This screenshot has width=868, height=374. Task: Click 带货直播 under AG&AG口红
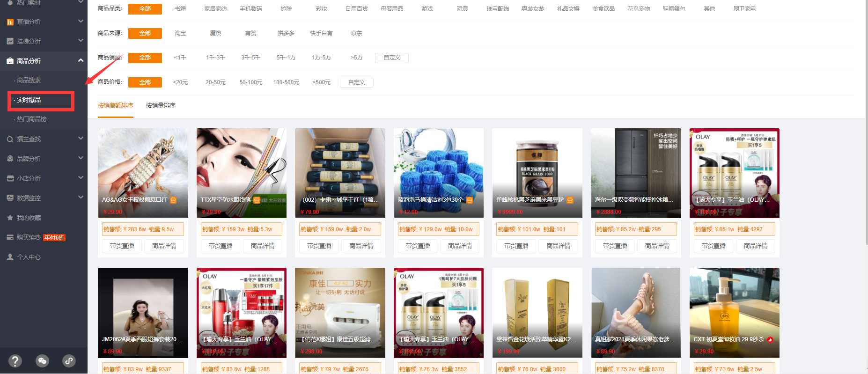[x=122, y=246]
